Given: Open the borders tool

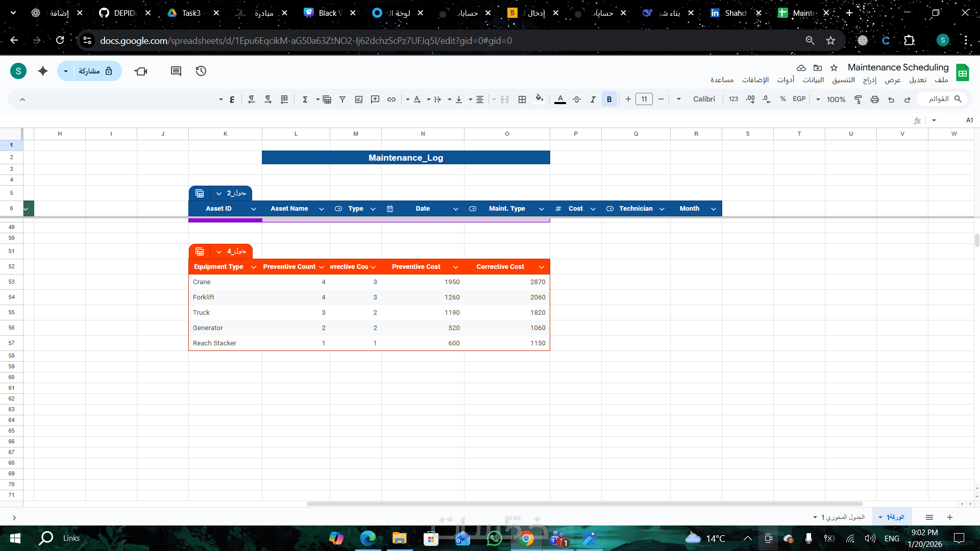Looking at the screenshot, I should [x=522, y=99].
